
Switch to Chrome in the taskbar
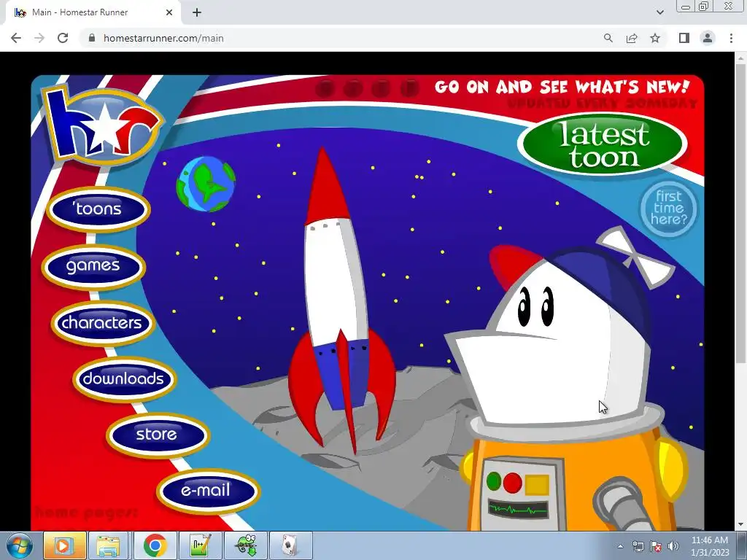click(155, 545)
